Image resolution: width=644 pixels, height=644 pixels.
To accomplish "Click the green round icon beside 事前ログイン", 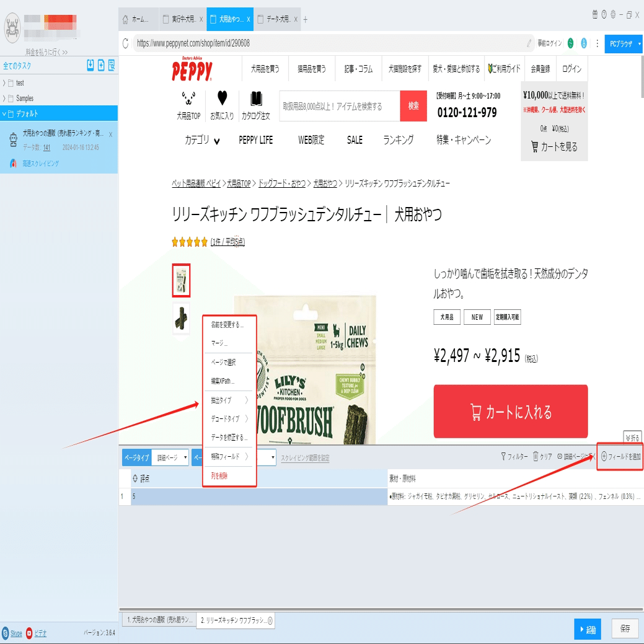I will [570, 43].
